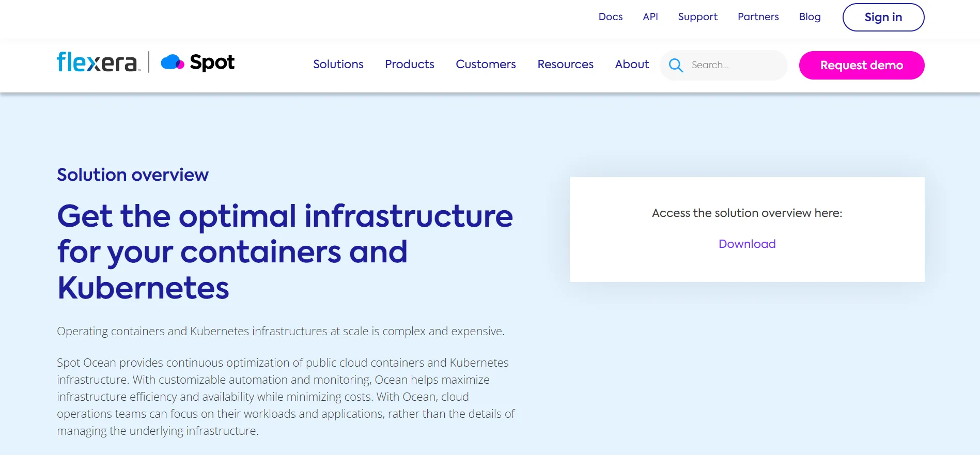Screen dimensions: 980x455
Task: Click the 'Operating containers and Kubernetes' sentence
Action: click(281, 331)
